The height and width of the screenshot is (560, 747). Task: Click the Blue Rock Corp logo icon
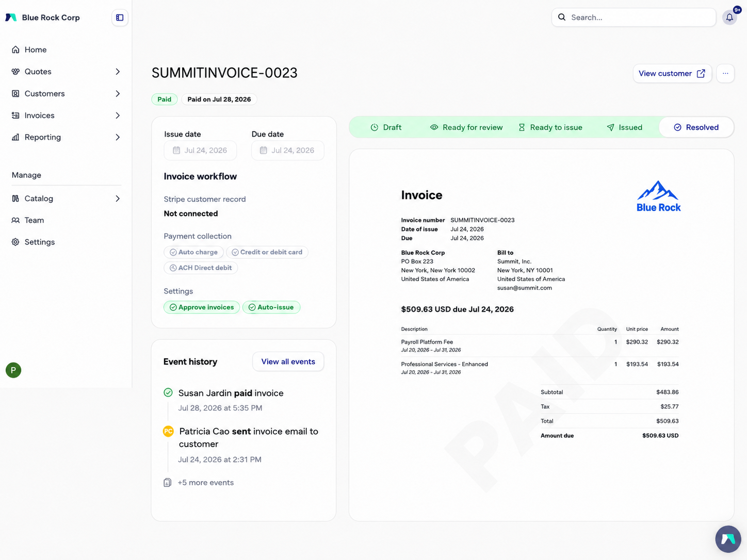pos(11,18)
